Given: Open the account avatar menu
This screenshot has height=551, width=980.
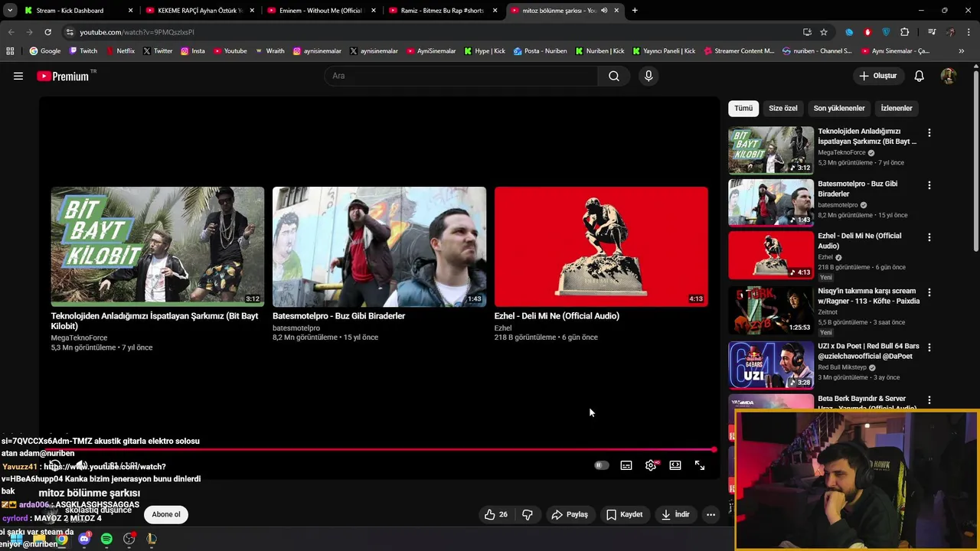Looking at the screenshot, I should click(x=948, y=76).
